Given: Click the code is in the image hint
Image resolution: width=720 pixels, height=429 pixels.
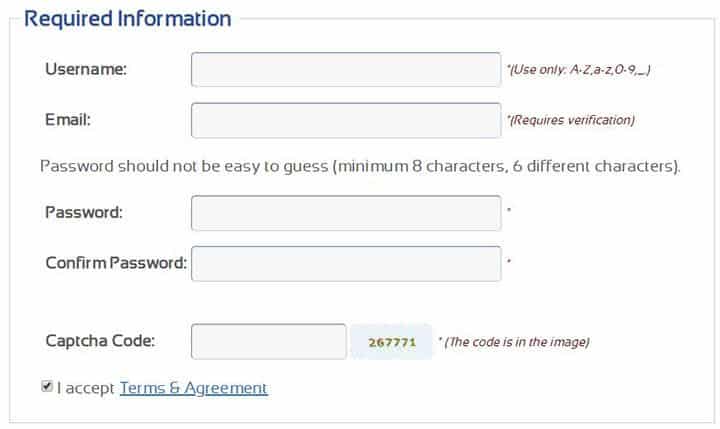Looking at the screenshot, I should coord(516,342).
